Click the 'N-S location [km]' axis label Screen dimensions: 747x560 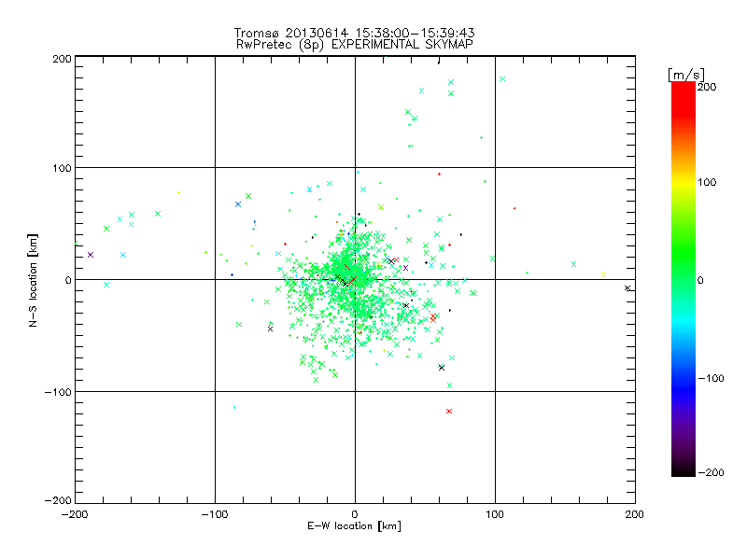(33, 281)
